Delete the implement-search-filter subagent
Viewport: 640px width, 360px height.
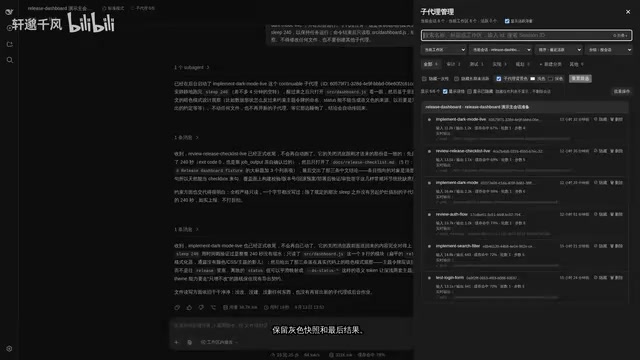[616, 246]
